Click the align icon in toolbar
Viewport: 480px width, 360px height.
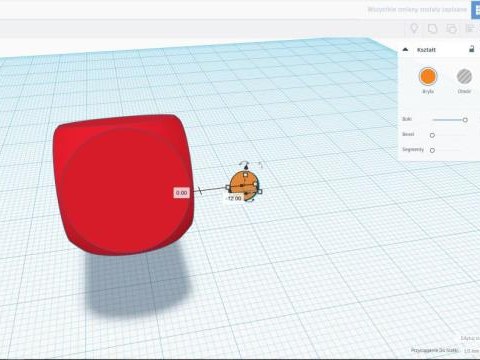pos(470,29)
